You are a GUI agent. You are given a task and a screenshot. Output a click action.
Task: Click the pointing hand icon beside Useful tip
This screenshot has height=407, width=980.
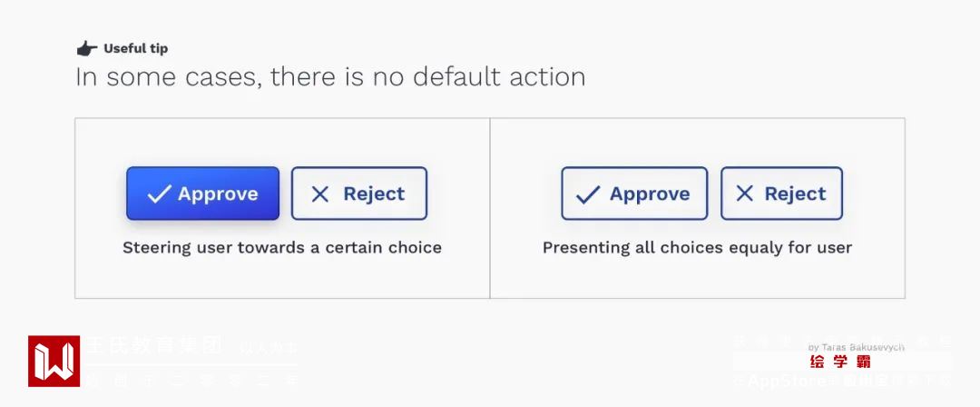click(86, 49)
